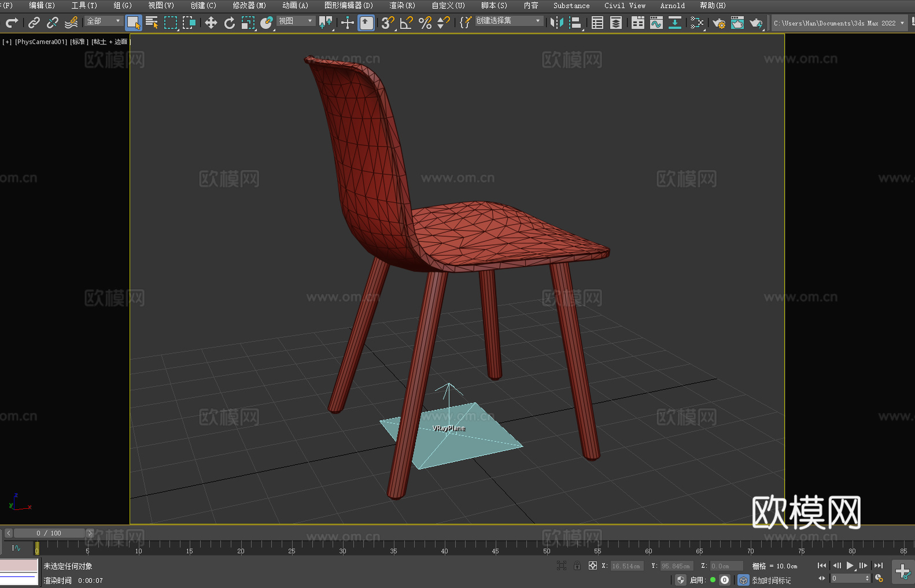Select the Rotate tool

coord(230,23)
